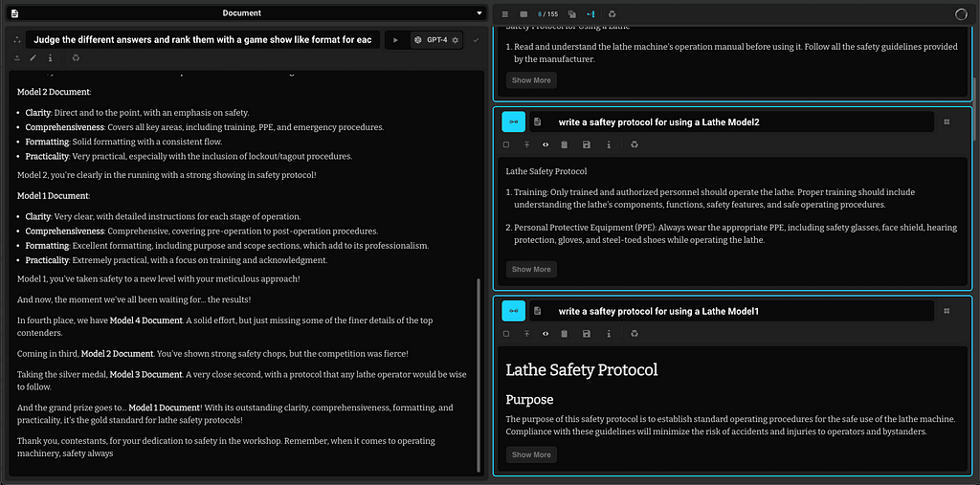Click move-to-top arrow on Model1 card
Image resolution: width=980 pixels, height=485 pixels.
point(527,334)
